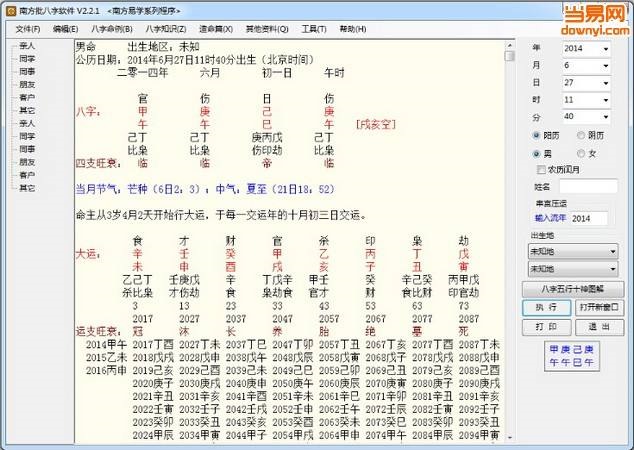Click the 2094甲寅 year entry
Image resolution: width=634 pixels, height=450 pixels.
click(480, 435)
